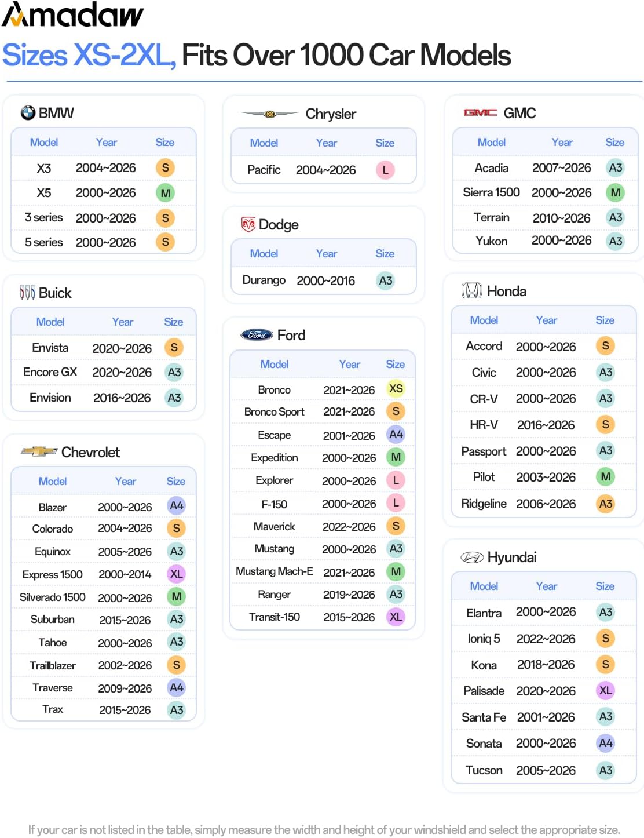Select the Mustang Mach-E row
The width and height of the screenshot is (644, 838).
click(x=323, y=571)
